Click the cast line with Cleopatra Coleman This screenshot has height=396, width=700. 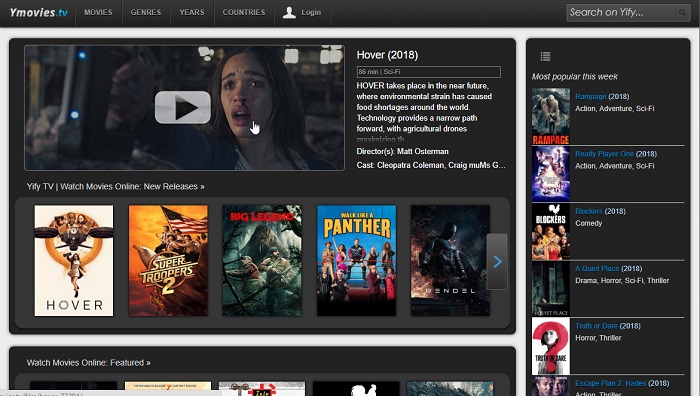pyautogui.click(x=431, y=165)
